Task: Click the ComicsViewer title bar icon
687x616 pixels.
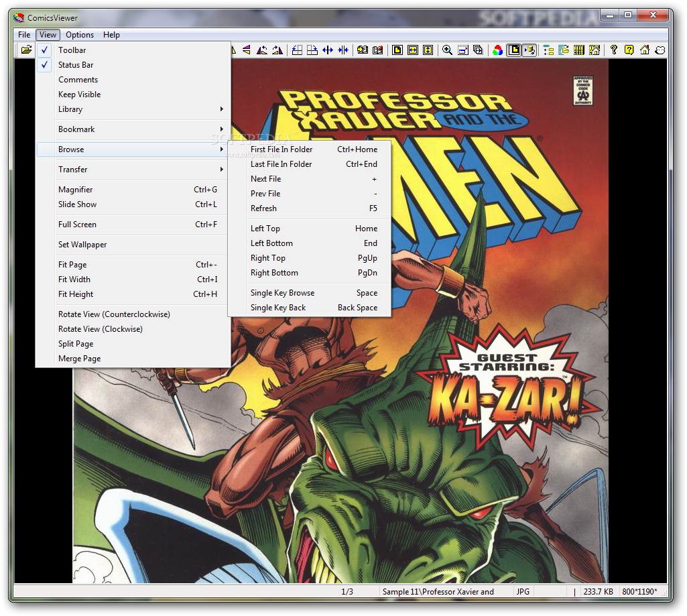Action: [x=19, y=18]
